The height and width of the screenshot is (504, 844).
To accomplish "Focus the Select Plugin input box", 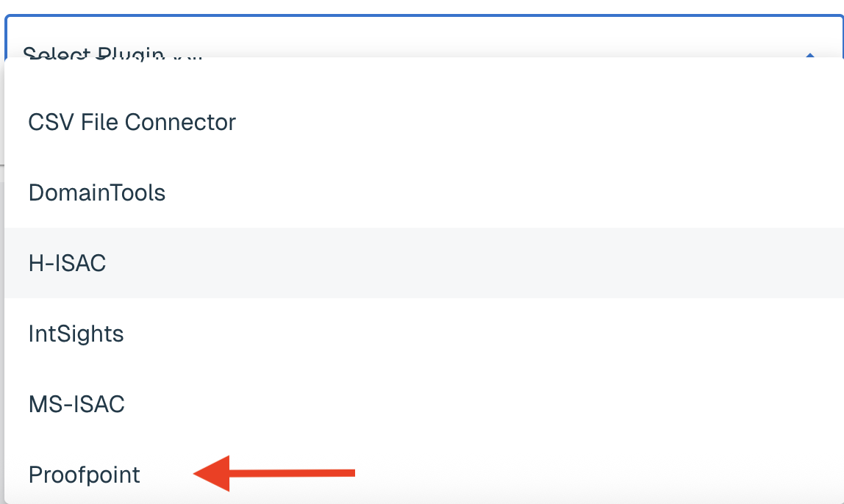I will [x=424, y=37].
